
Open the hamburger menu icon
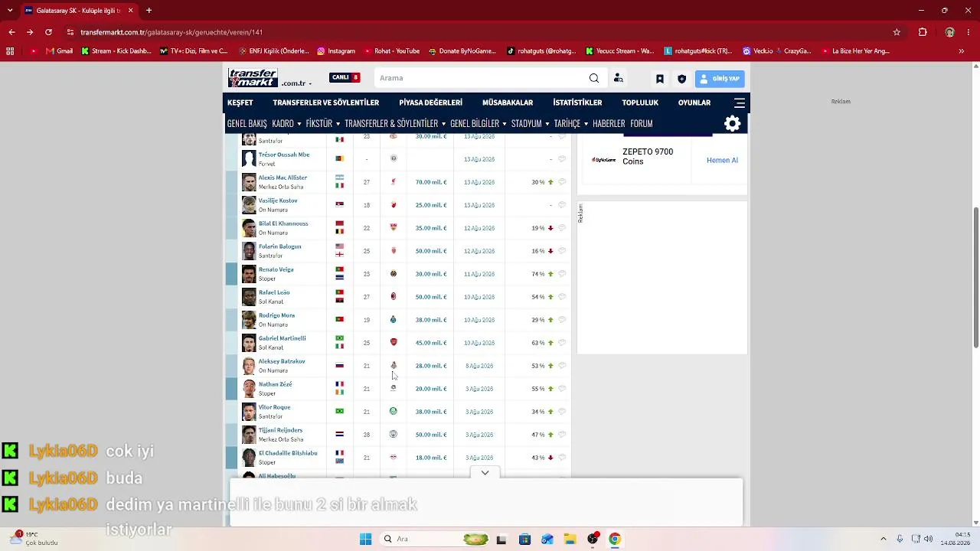click(x=740, y=103)
